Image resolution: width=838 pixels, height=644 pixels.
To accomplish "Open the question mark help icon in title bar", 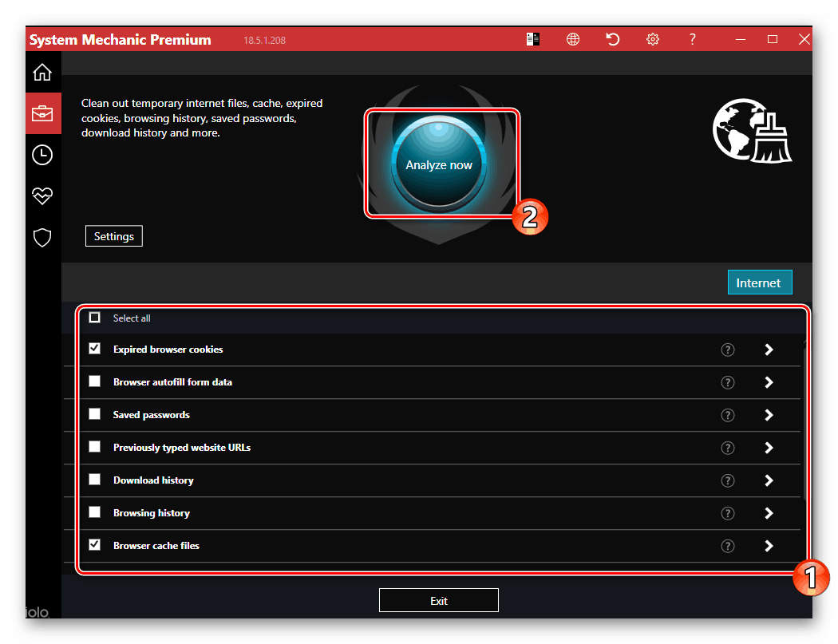I will [692, 39].
